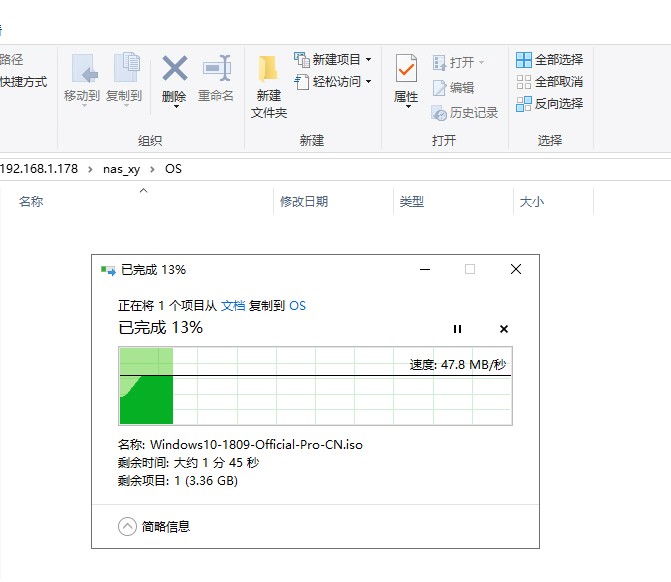Image resolution: width=671 pixels, height=582 pixels.
Task: Click the red X Delete (删除) icon
Action: pos(174,72)
